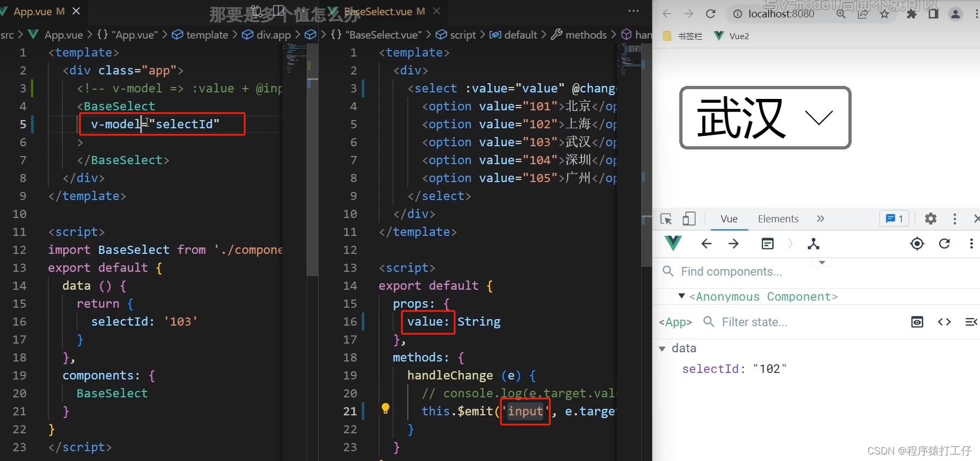Open the BaseSelect editor group more actions

(634, 11)
